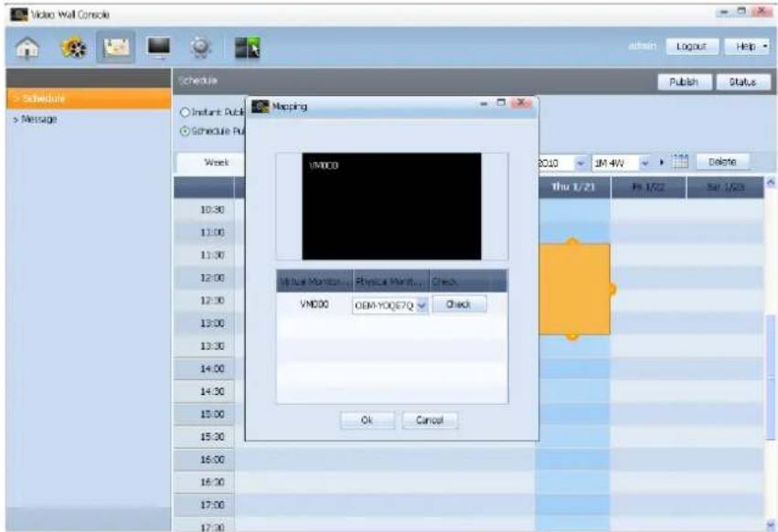This screenshot has width=778, height=532.
Task: Click the video wall cursor icon
Action: (x=247, y=48)
